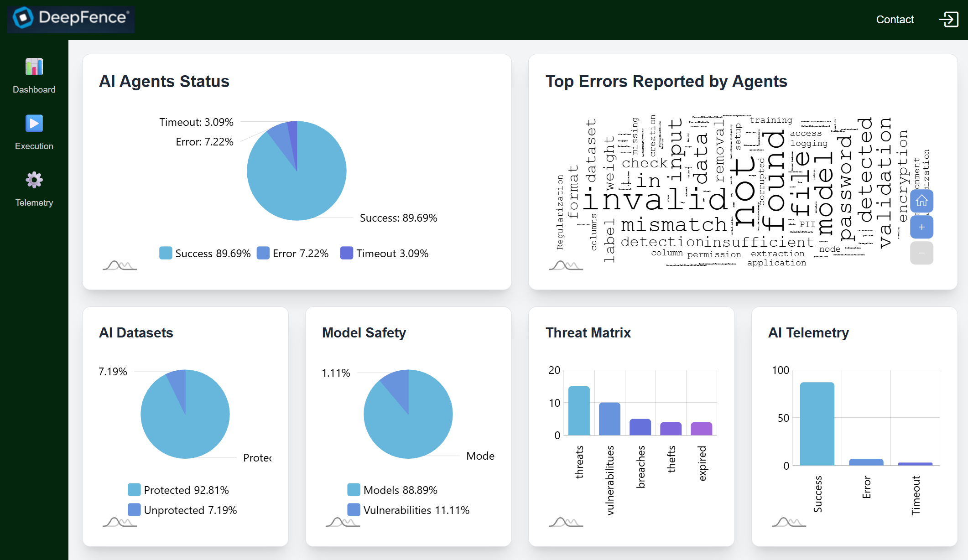Zoom in on the word cloud
Viewport: 968px width, 560px height.
[x=921, y=227]
